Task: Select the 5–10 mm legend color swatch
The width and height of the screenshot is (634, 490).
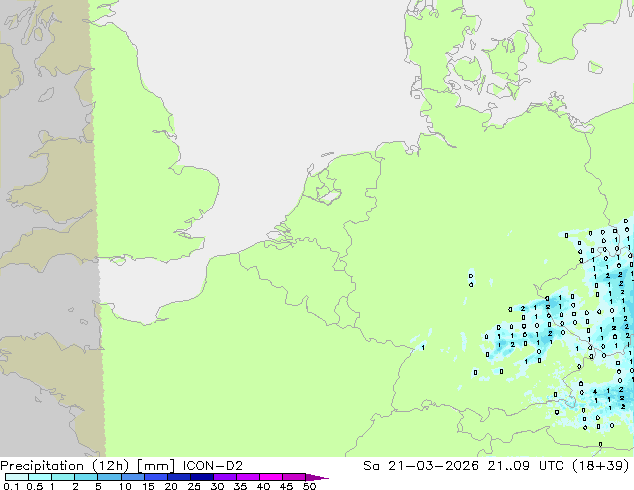Action: [109, 477]
